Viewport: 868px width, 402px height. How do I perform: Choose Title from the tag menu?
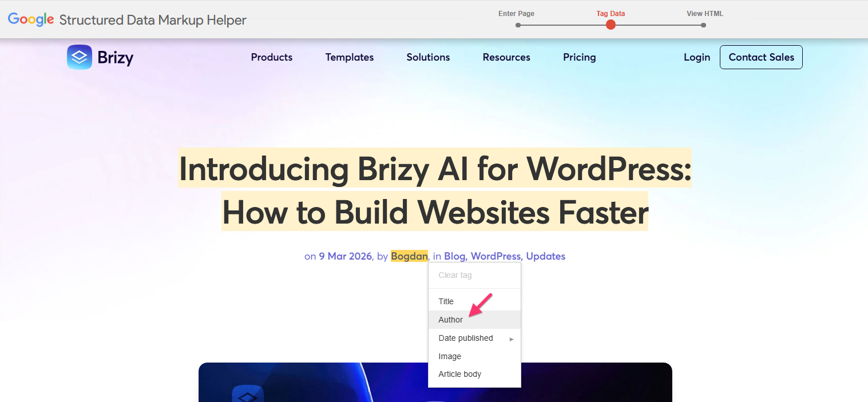click(474, 301)
